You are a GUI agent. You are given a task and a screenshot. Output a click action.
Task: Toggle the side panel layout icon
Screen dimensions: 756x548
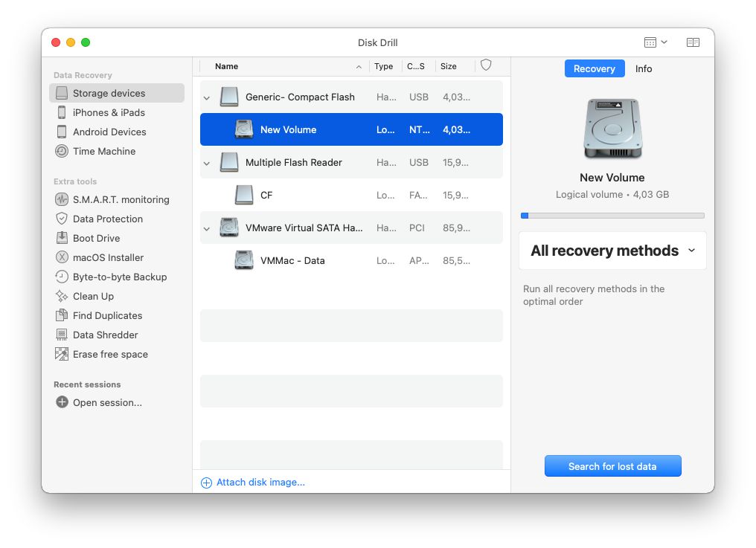pos(693,42)
